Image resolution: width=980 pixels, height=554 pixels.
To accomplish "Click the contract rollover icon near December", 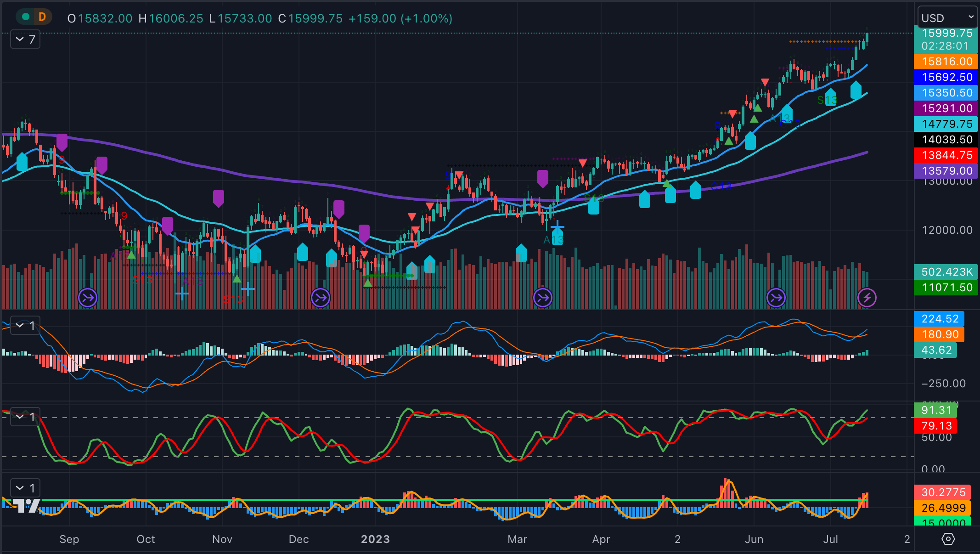I will pyautogui.click(x=321, y=298).
